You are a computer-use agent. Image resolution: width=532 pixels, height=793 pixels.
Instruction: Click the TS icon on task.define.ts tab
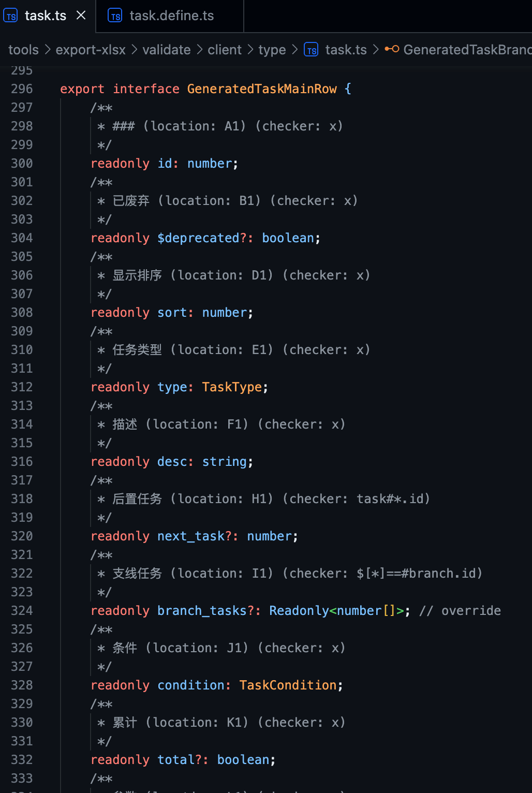pyautogui.click(x=115, y=16)
